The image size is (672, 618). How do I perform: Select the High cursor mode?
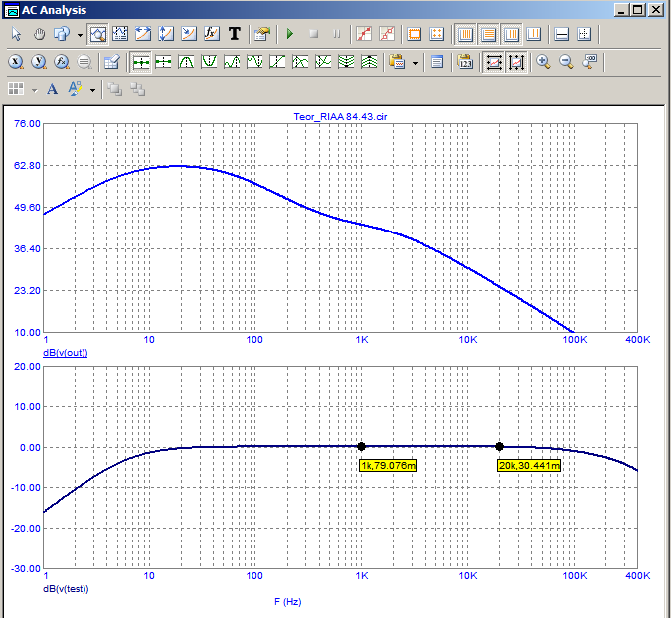[232, 62]
